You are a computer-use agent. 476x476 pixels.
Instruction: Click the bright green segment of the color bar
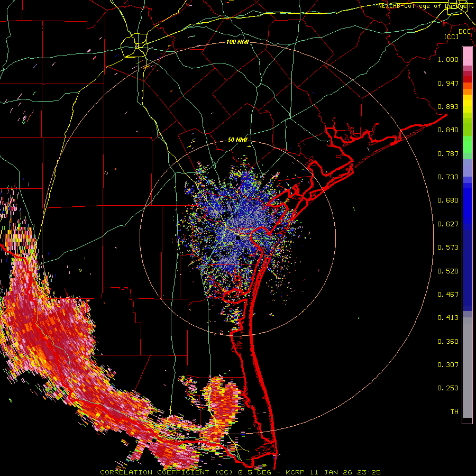tap(467, 144)
